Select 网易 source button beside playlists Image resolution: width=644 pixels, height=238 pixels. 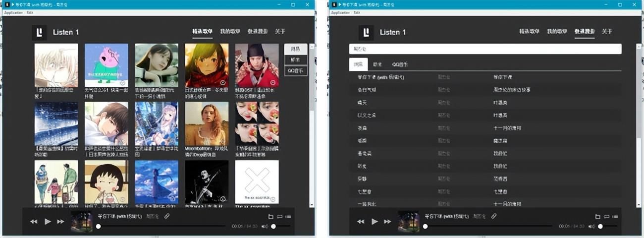click(296, 49)
